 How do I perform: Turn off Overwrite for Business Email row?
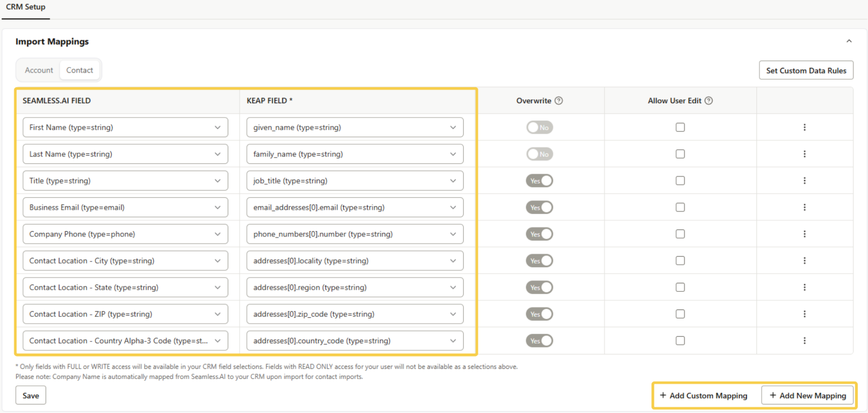540,207
